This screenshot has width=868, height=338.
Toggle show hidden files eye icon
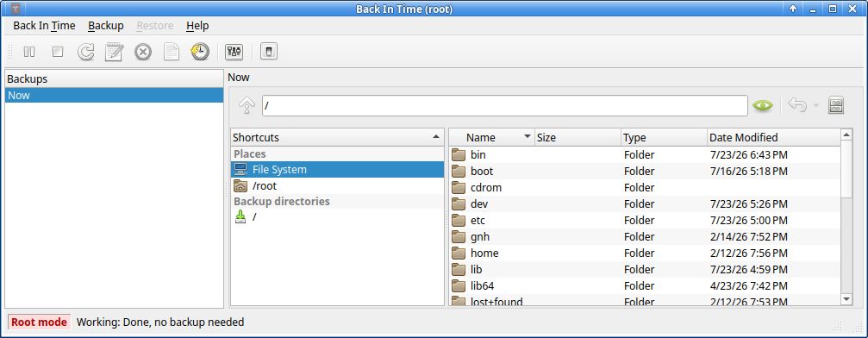[763, 105]
